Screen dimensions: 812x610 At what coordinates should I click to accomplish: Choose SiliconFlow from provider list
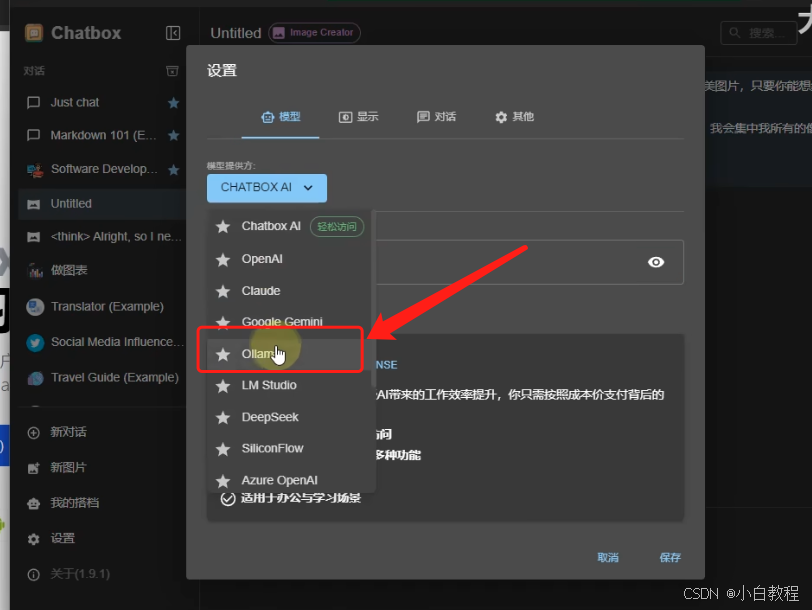(x=289, y=449)
